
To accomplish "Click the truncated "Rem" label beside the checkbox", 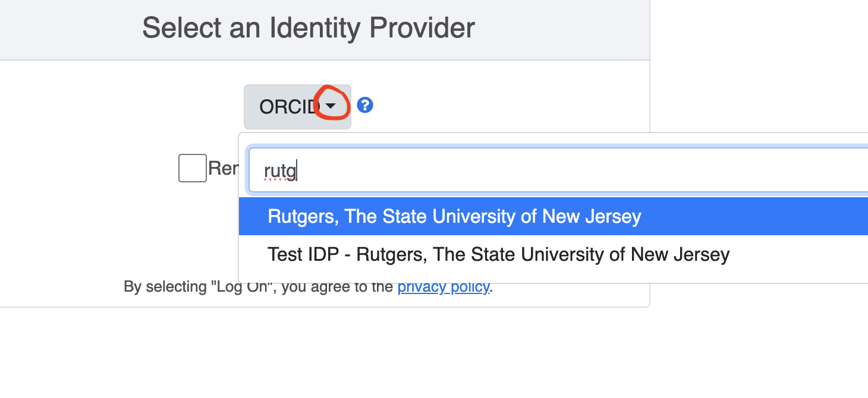I will 223,168.
